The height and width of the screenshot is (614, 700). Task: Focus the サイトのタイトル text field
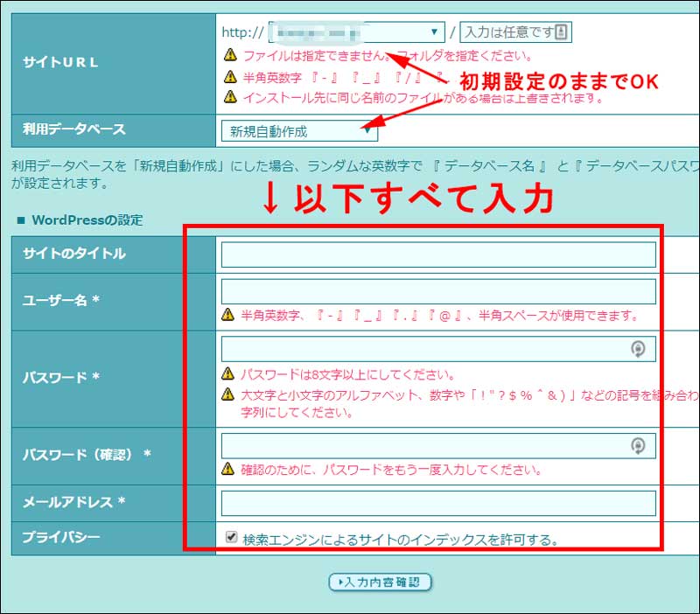437,255
